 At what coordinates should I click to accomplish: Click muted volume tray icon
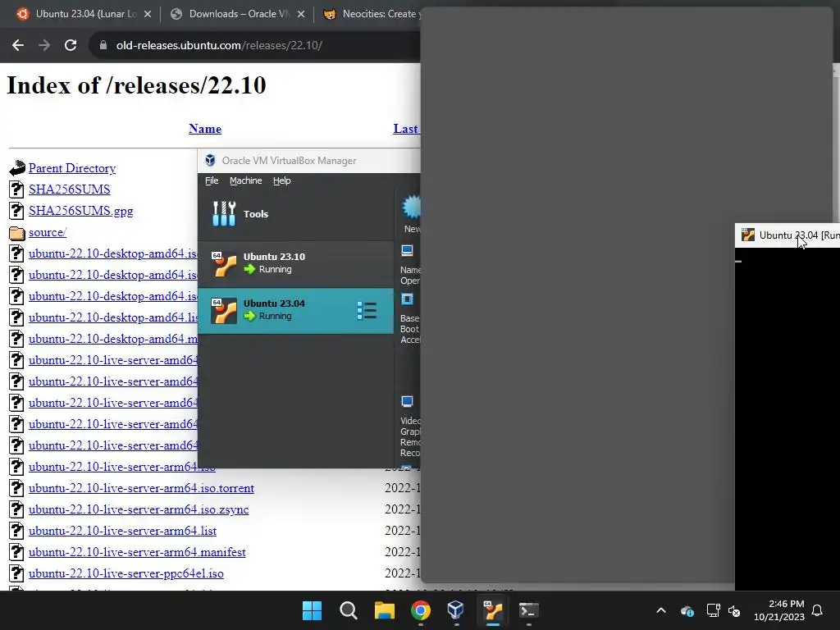[734, 610]
